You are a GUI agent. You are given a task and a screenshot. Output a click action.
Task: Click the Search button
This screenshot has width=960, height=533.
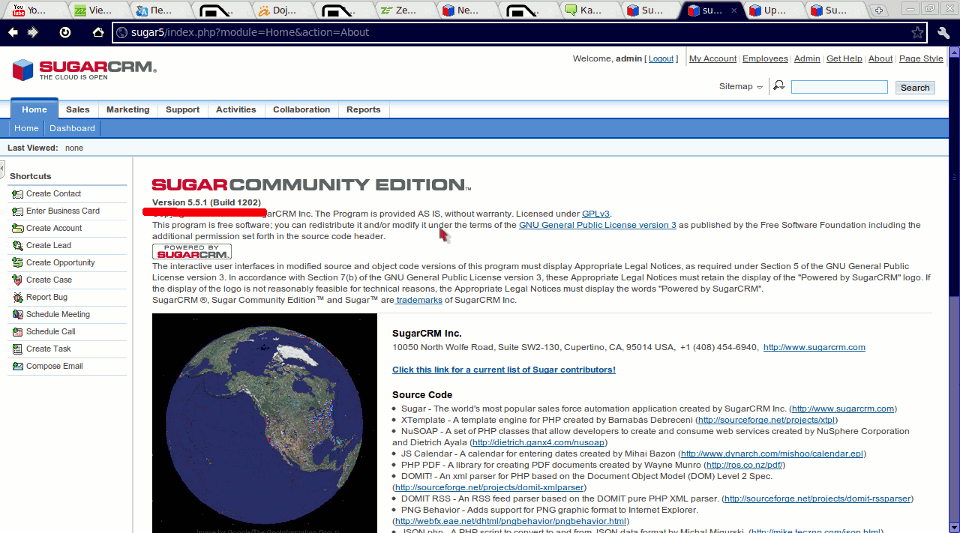coord(914,88)
